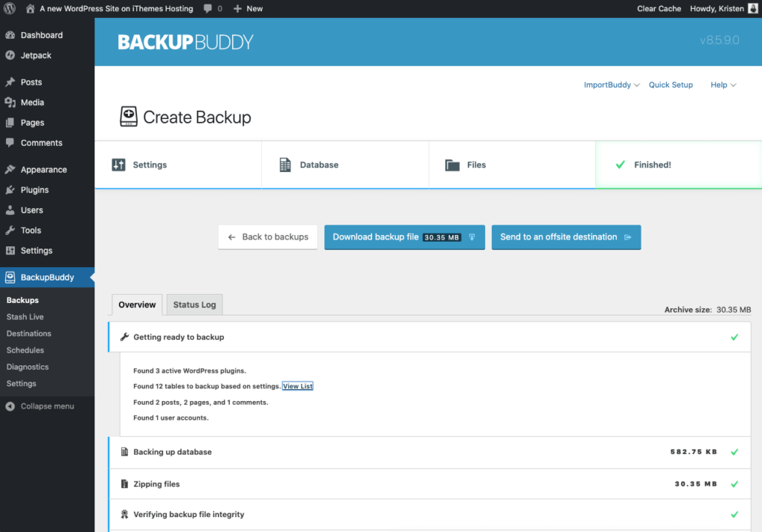762x532 pixels.
Task: Click the Settings sliders icon in sidebar
Action: coord(10,251)
